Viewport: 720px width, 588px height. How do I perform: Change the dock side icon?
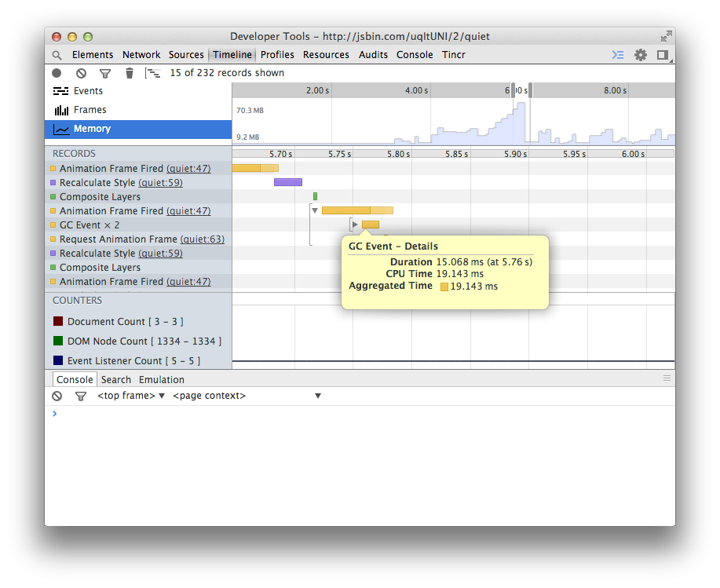663,55
